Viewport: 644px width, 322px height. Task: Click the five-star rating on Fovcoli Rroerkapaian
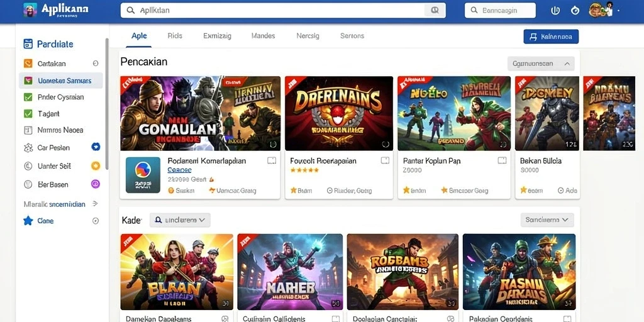click(304, 170)
